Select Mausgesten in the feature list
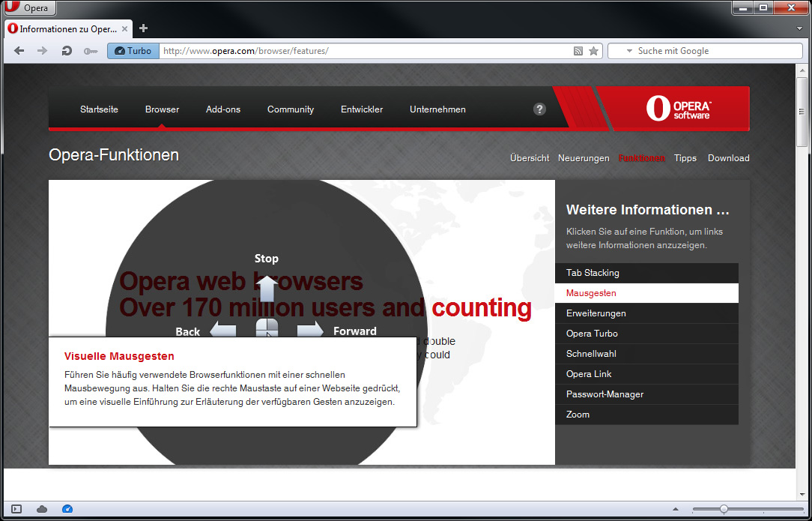The width and height of the screenshot is (812, 521). (646, 293)
